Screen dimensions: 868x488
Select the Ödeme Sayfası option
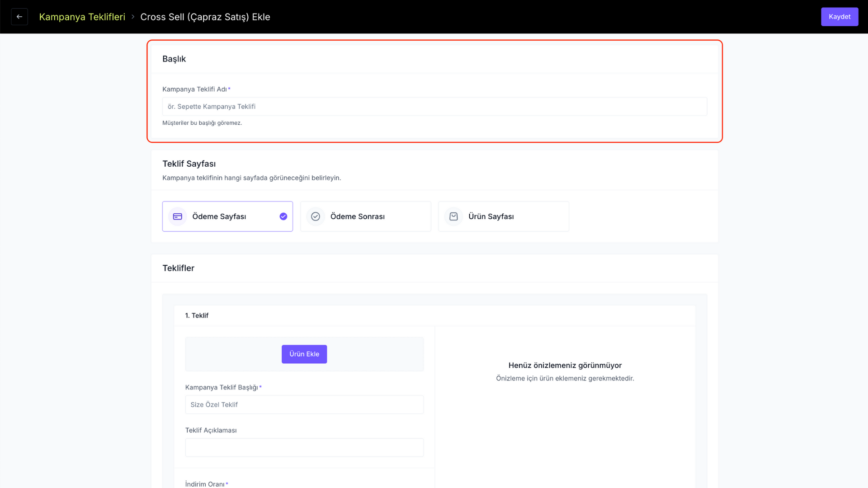pyautogui.click(x=227, y=216)
